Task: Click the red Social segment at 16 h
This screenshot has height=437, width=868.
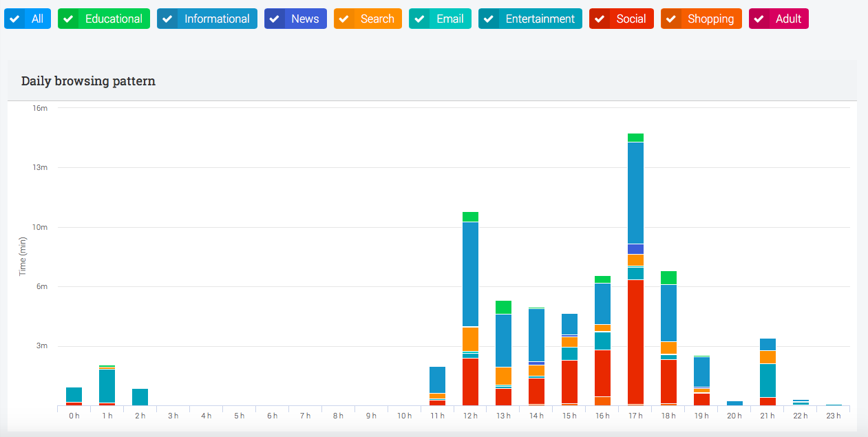Action: [x=602, y=373]
